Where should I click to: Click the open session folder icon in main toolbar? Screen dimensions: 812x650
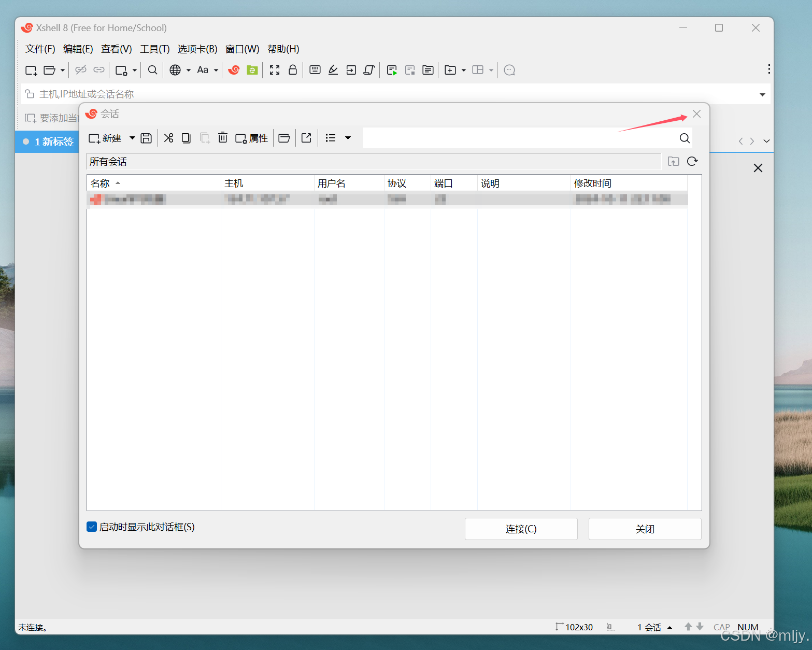50,70
